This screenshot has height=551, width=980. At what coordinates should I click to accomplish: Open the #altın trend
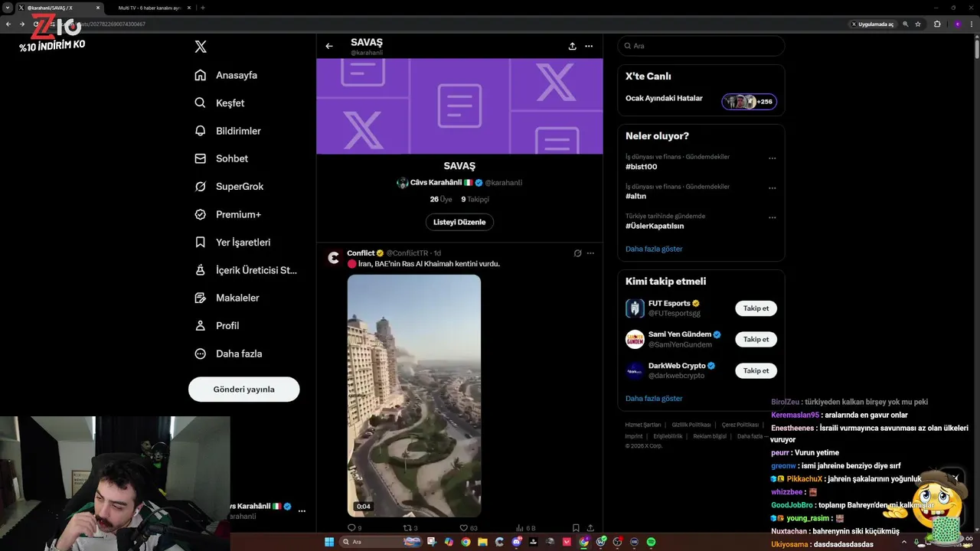[x=638, y=197]
